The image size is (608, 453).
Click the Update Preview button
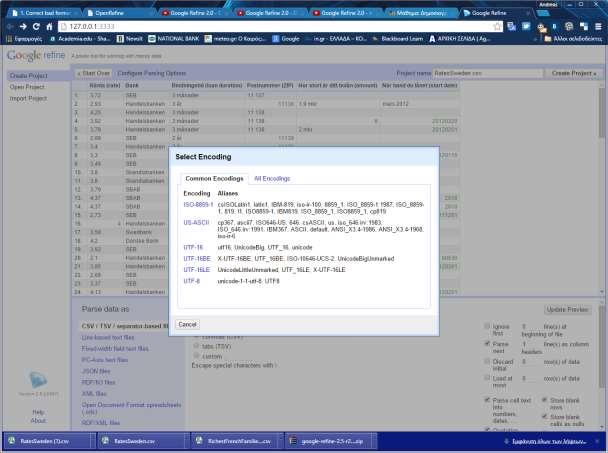pos(567,309)
